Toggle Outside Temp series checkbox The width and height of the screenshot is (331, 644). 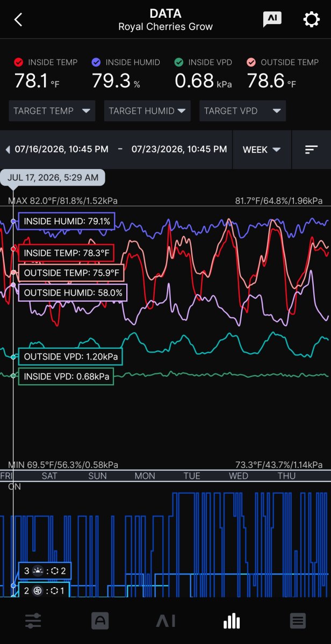coord(251,62)
